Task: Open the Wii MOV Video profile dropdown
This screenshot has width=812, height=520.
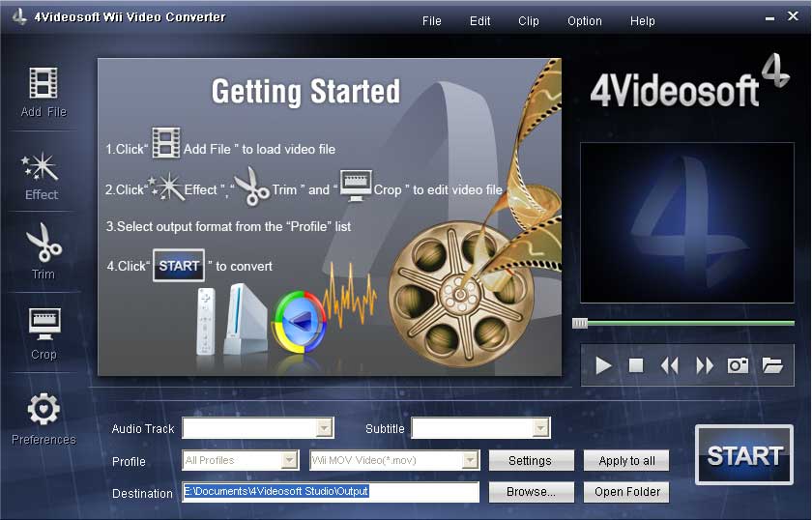Action: [471, 461]
